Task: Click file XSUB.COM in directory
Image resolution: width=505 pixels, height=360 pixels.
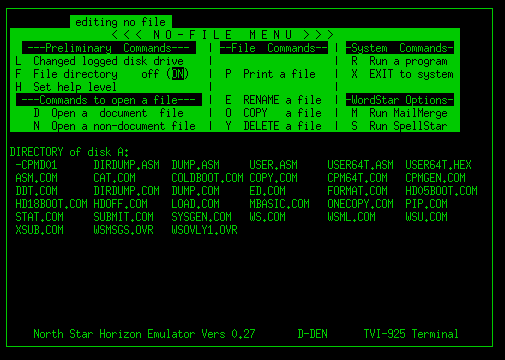Action: pyautogui.click(x=39, y=230)
